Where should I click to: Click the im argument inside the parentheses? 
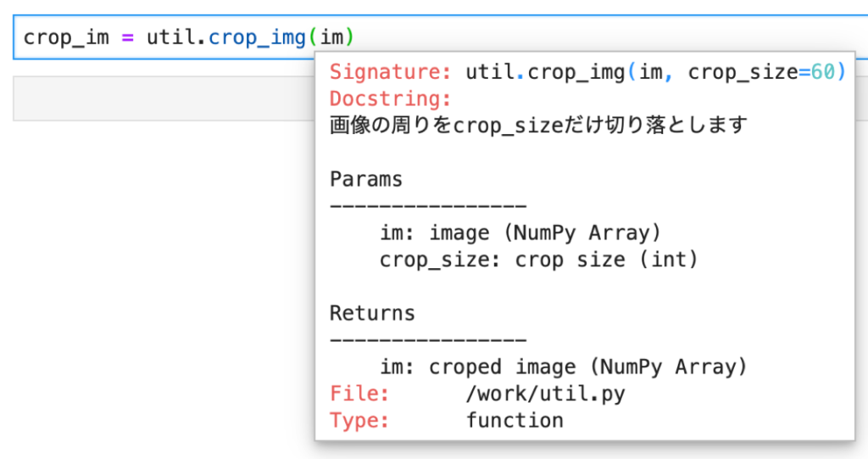click(331, 38)
